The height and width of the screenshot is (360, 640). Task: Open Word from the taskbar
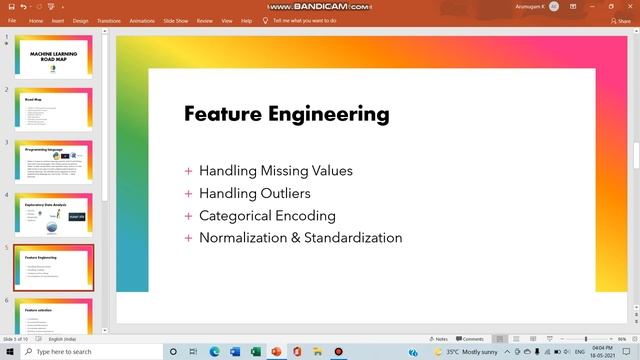tap(235, 351)
